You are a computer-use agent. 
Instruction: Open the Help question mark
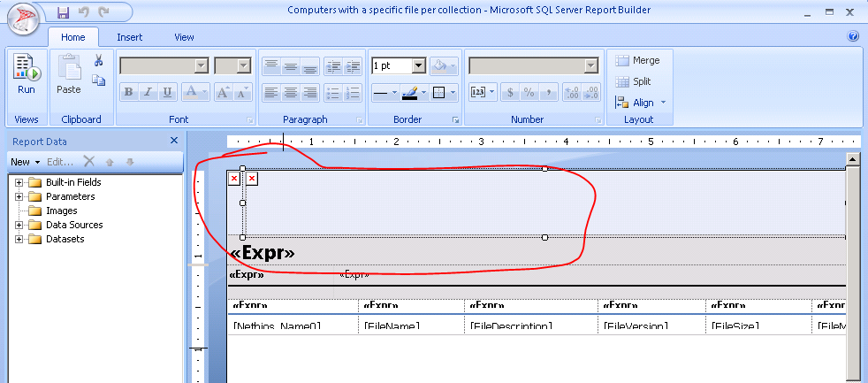tap(852, 36)
